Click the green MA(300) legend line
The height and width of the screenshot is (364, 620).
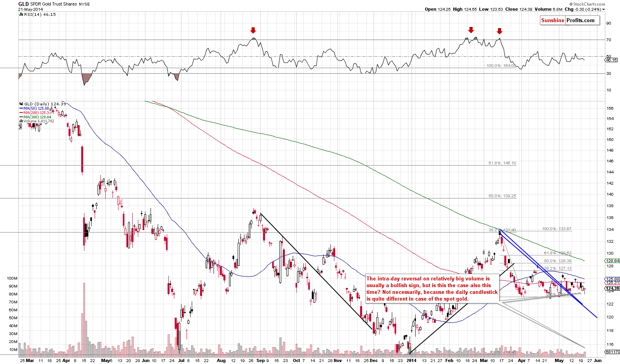[21, 117]
